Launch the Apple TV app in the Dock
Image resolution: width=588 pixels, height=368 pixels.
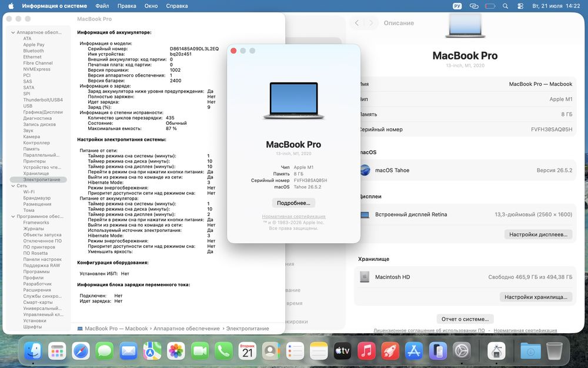pyautogui.click(x=342, y=352)
